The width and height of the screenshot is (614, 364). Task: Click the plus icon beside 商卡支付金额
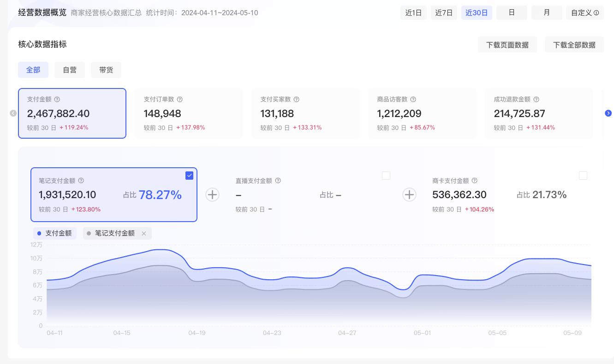409,194
